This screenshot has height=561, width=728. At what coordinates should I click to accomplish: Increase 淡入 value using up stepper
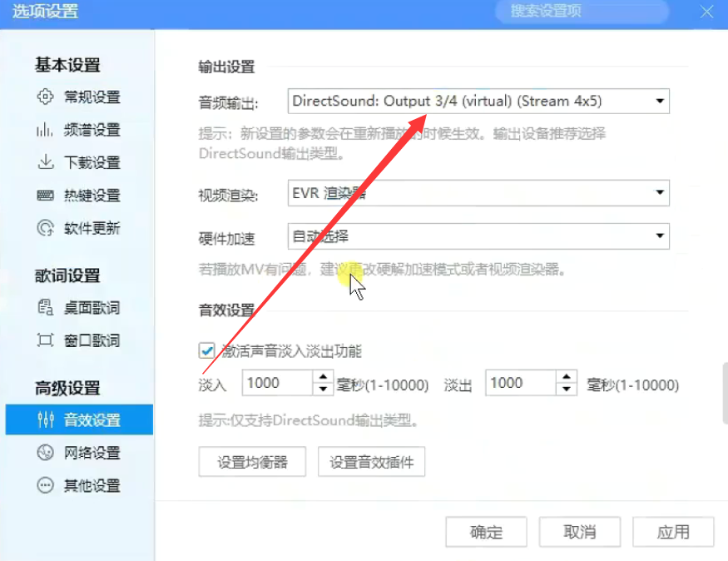(322, 377)
